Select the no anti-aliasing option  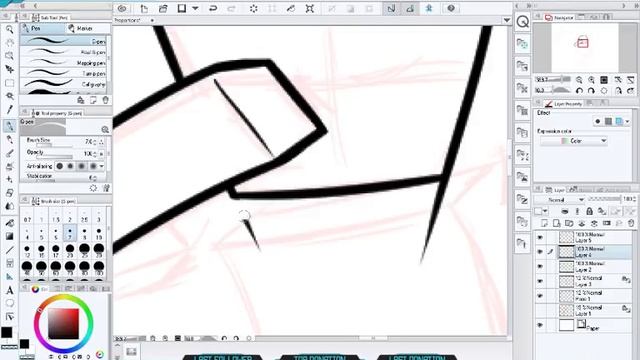pyautogui.click(x=60, y=166)
